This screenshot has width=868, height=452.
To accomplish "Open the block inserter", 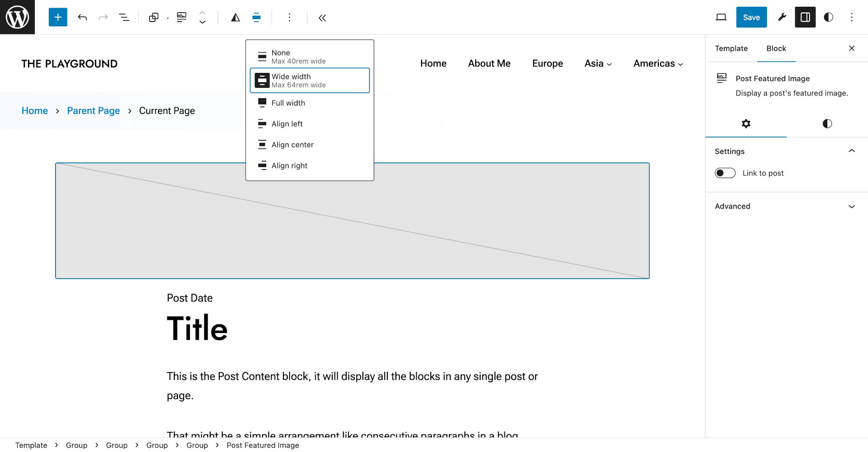I will [x=58, y=17].
